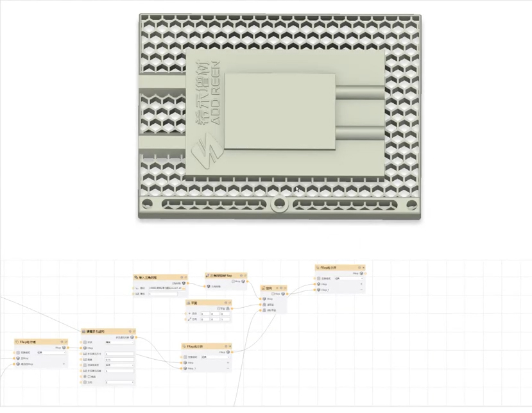Viewport: 532px width, 413px height.
Task: Click the honeycomb porous structure node header icon
Action: (x=83, y=332)
